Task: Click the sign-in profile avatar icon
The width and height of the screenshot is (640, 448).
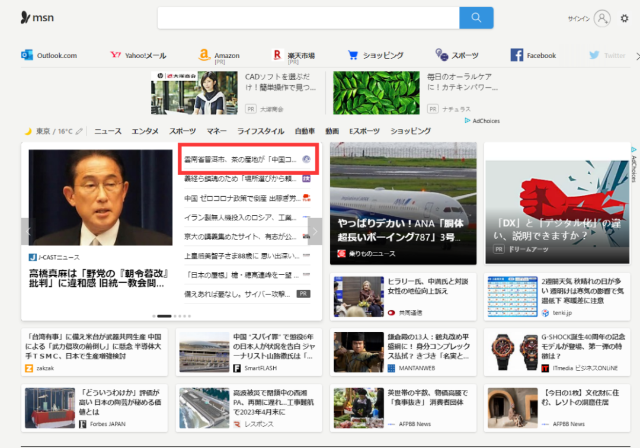Action: point(602,18)
